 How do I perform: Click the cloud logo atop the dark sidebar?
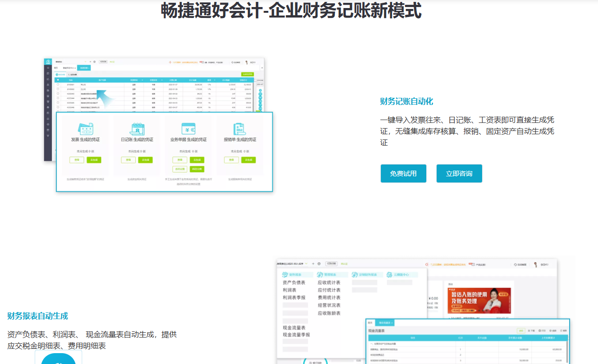48,61
